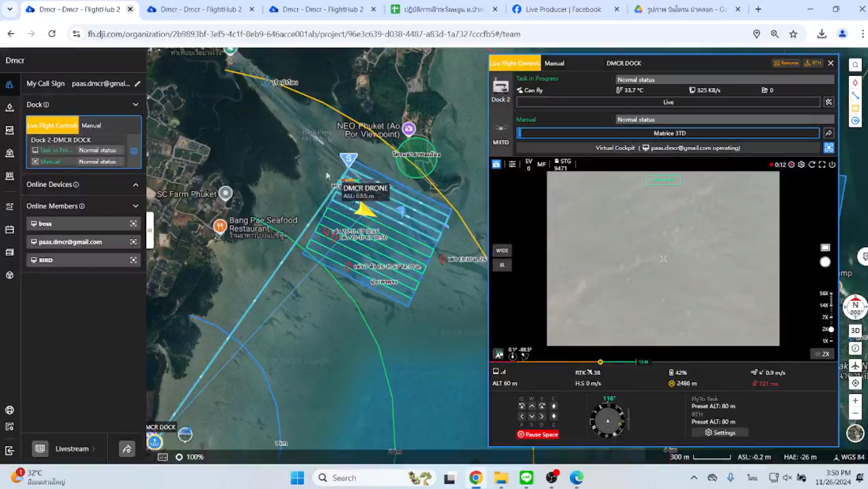Expand the Online Devices section
The height and width of the screenshot is (489, 868).
136,184
